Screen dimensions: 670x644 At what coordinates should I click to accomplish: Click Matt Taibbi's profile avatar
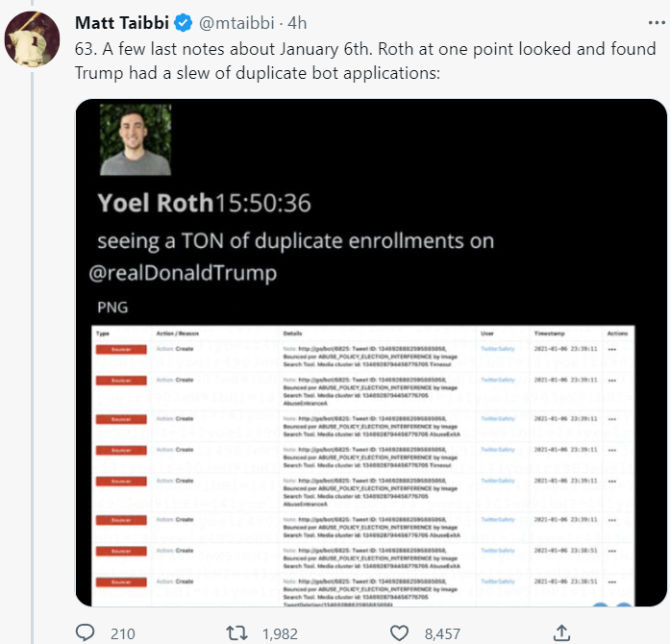tap(32, 38)
